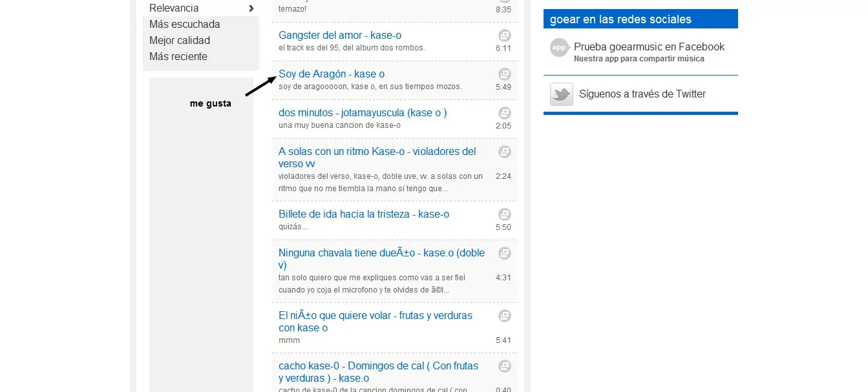
Task: Click Prueba goearmusic en Facebook link
Action: tap(649, 47)
